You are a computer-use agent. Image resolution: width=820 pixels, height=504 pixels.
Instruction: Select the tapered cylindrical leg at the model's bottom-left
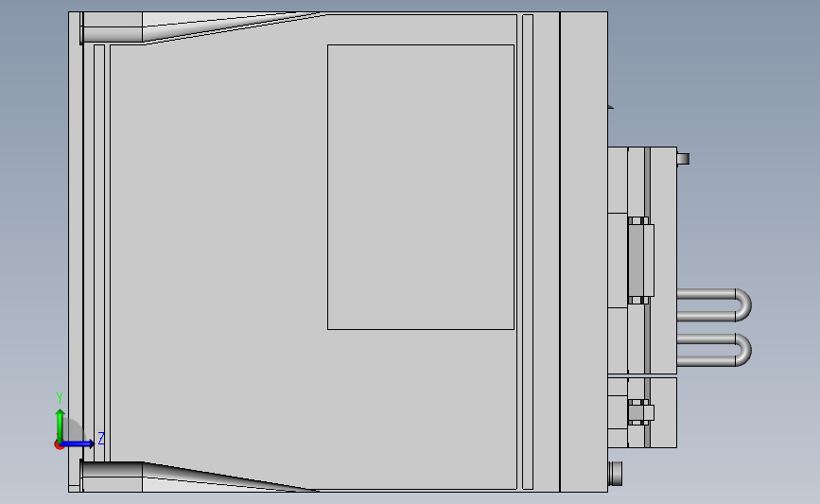[199, 477]
